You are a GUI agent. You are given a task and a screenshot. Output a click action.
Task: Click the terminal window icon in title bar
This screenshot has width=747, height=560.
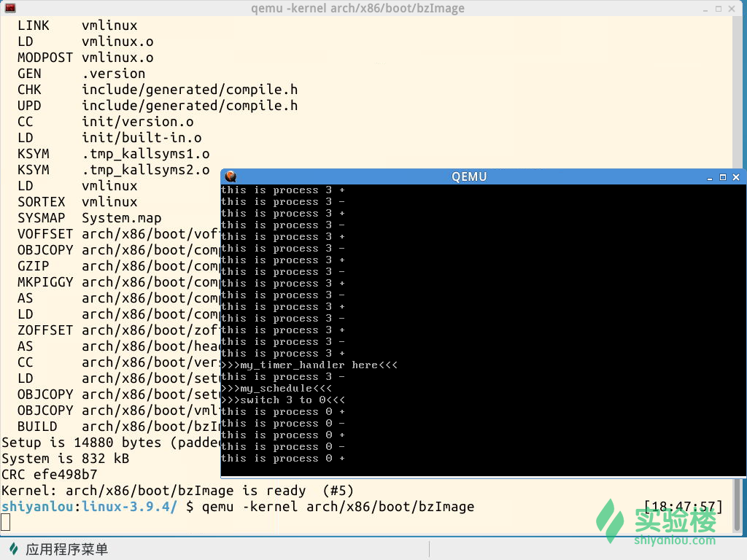[x=10, y=8]
